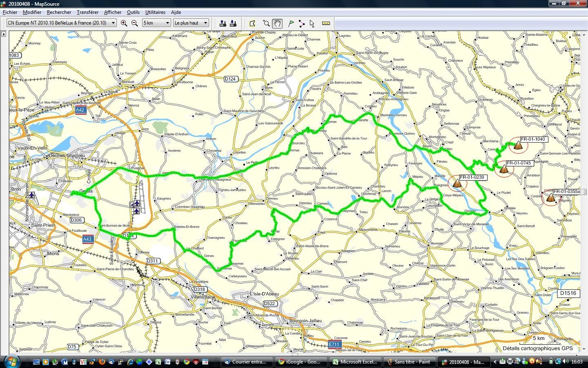Open the Afficher menu
Image resolution: width=588 pixels, height=368 pixels.
112,12
